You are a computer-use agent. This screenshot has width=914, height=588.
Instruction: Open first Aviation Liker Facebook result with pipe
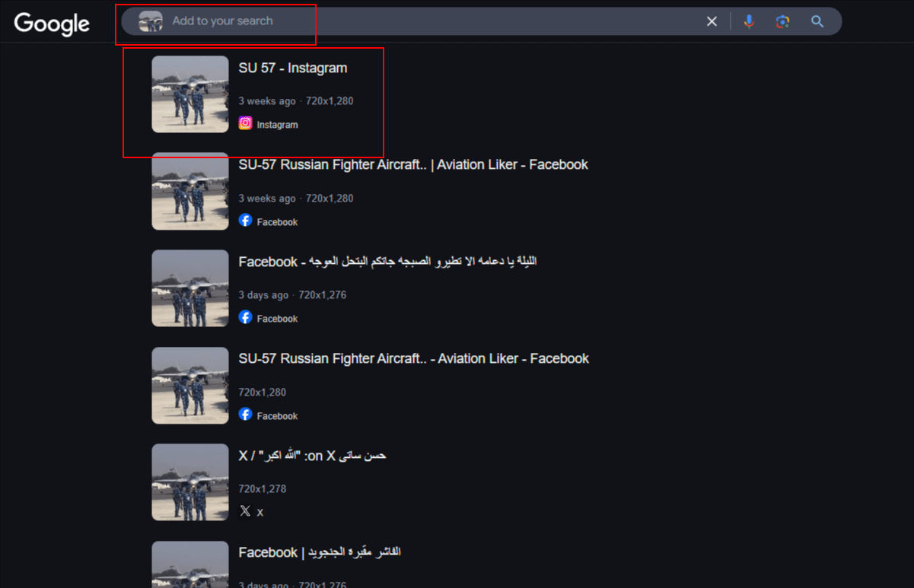pos(412,165)
